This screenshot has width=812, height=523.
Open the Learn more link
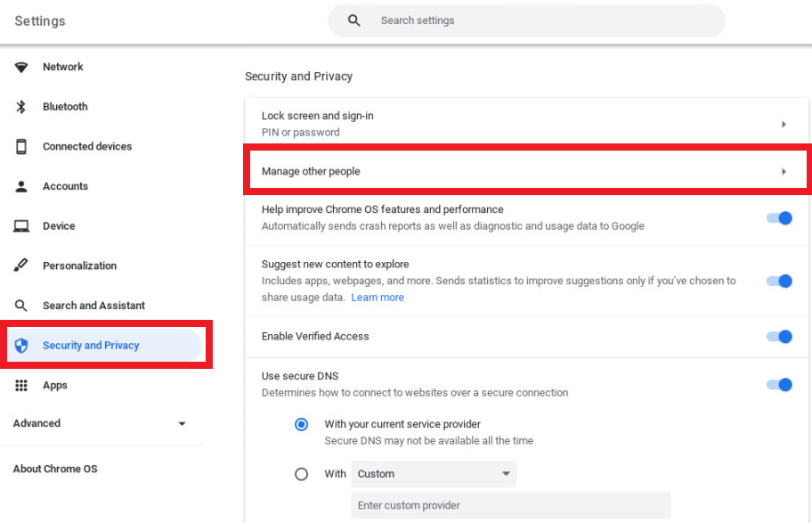378,298
